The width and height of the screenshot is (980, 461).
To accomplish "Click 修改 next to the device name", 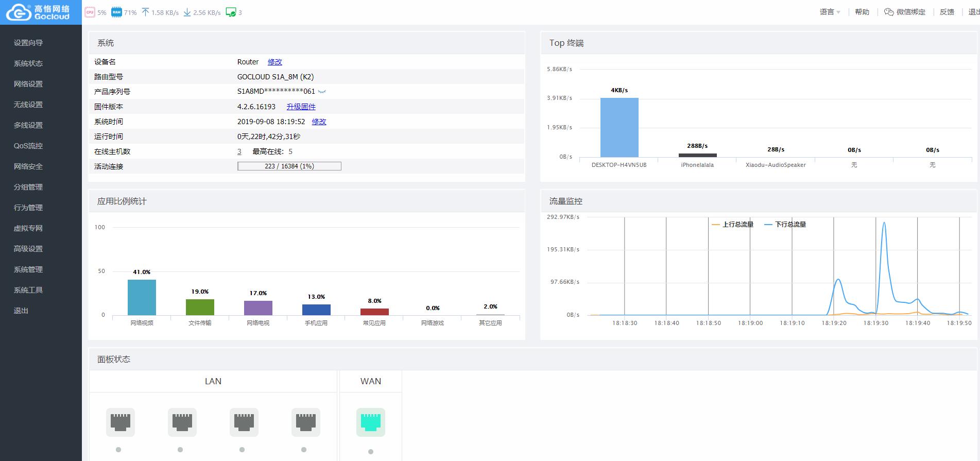I will [274, 62].
